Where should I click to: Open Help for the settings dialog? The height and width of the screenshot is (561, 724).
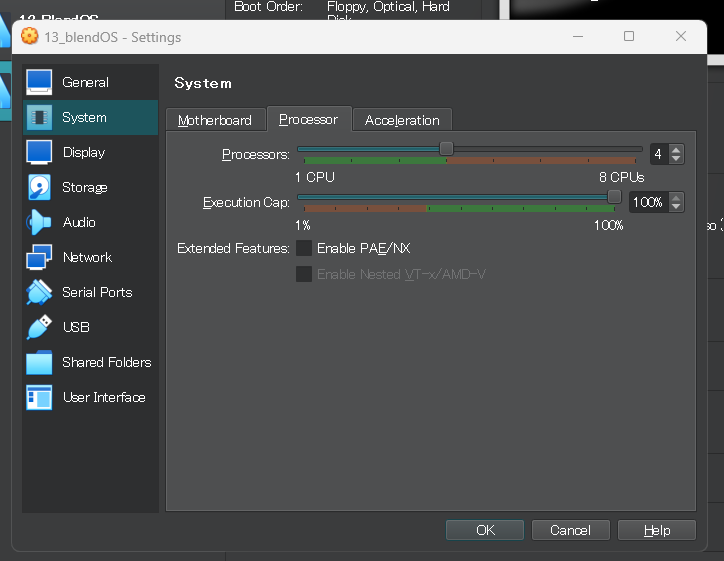click(x=657, y=530)
